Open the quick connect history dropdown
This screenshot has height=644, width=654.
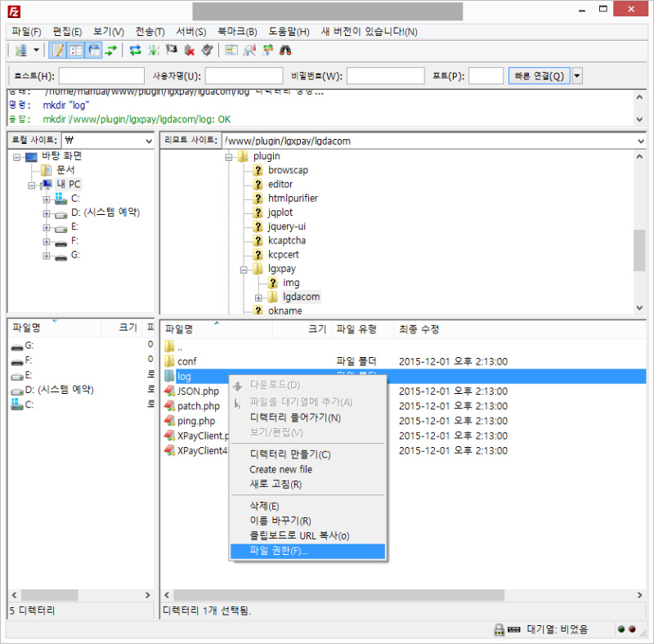577,76
